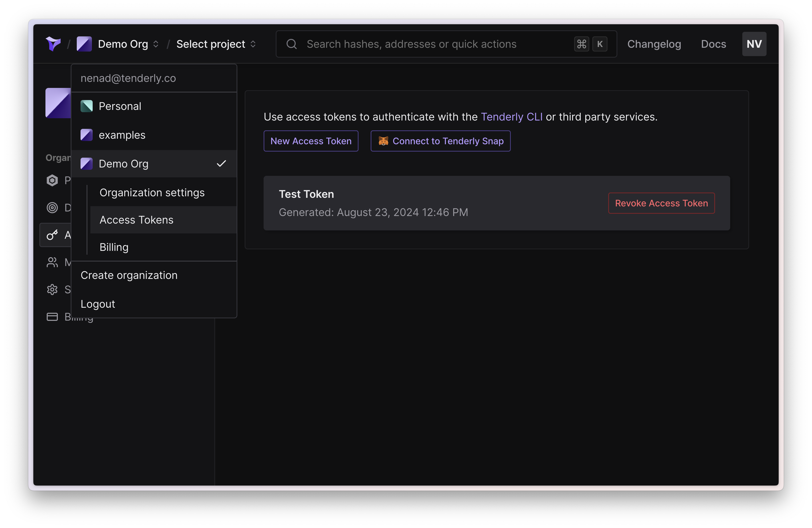The image size is (812, 528).
Task: Click the Test Token name
Action: tap(306, 194)
